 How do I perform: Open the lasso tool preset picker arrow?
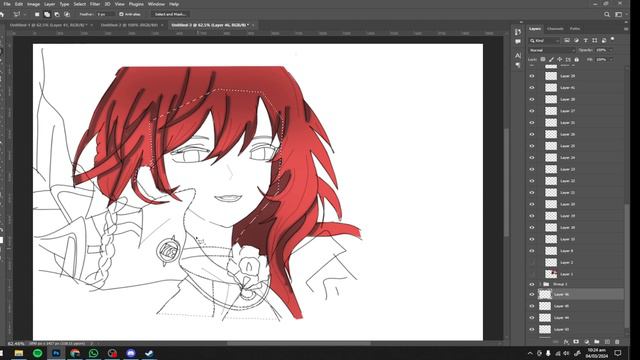tap(25, 14)
